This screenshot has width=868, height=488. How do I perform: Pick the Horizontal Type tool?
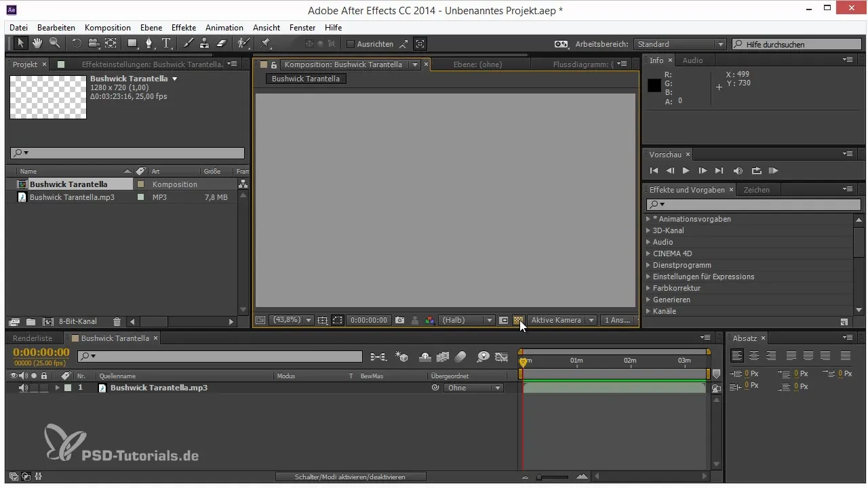tap(166, 43)
